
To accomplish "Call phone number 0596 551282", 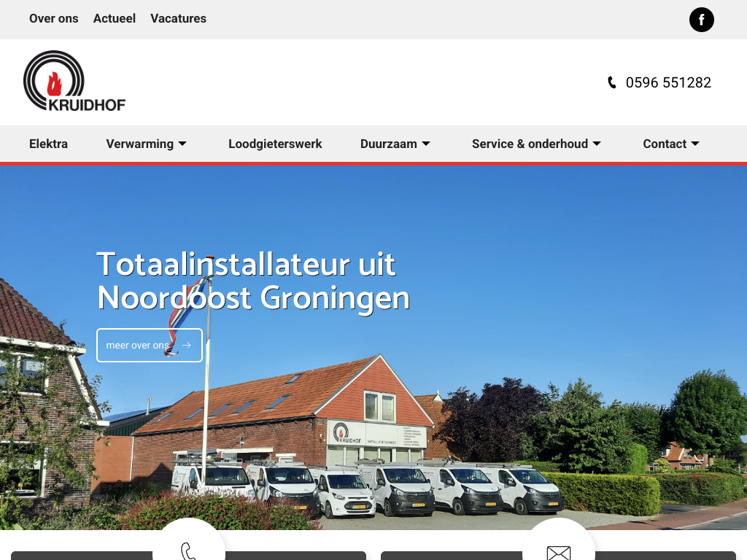I will [667, 82].
